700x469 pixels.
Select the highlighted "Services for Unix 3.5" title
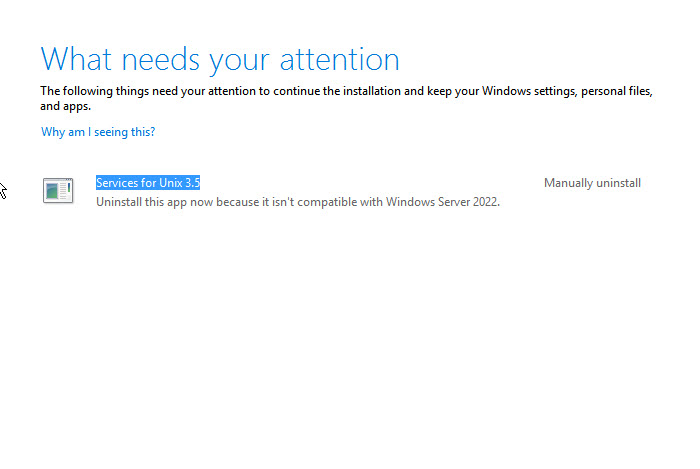(x=148, y=183)
